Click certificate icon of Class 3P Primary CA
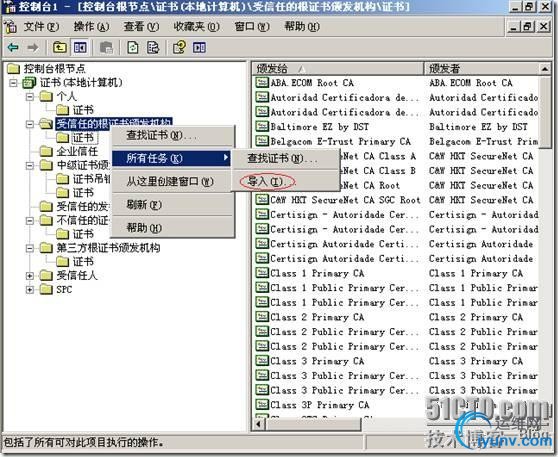 [262, 405]
